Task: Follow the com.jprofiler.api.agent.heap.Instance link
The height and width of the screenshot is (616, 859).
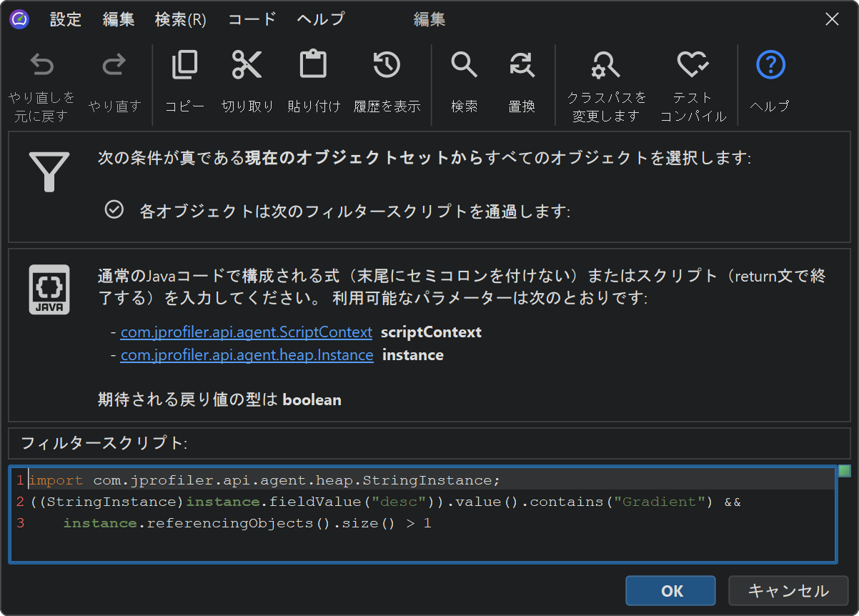Action: 247,355
